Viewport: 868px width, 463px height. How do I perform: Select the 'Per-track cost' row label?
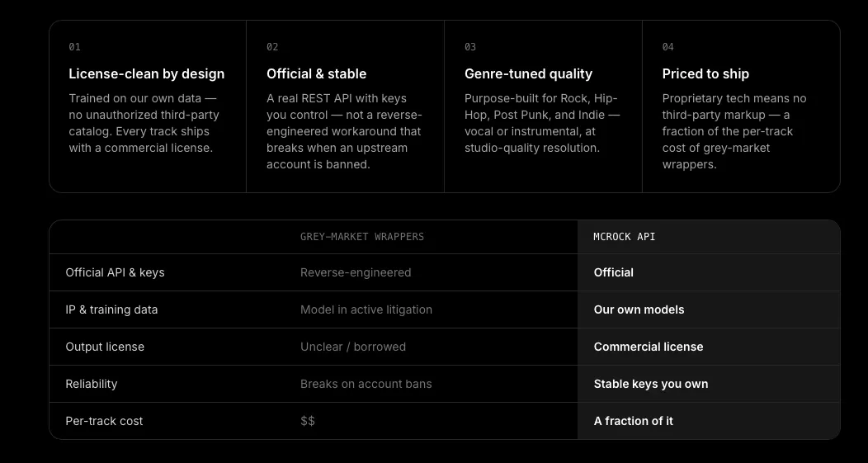click(x=104, y=421)
